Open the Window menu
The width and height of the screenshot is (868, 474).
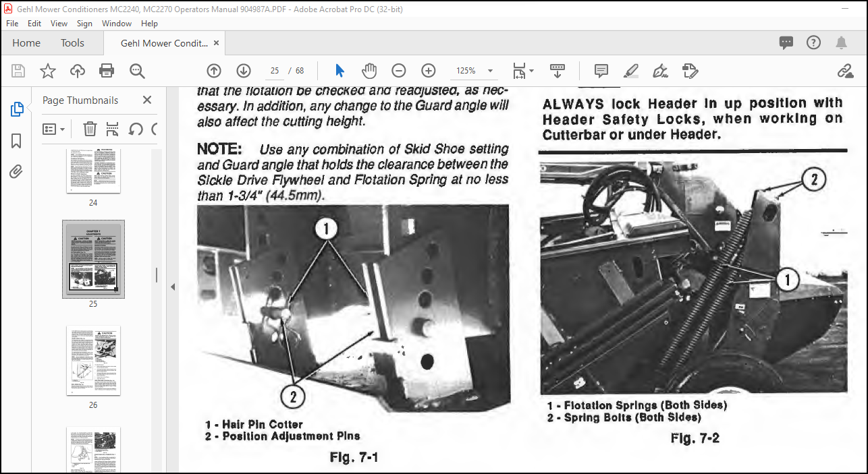117,23
